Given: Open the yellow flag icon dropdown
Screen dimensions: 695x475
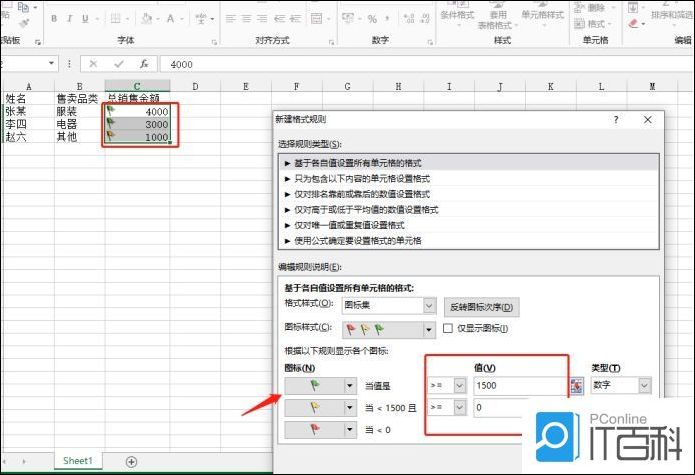Looking at the screenshot, I should click(x=350, y=407).
